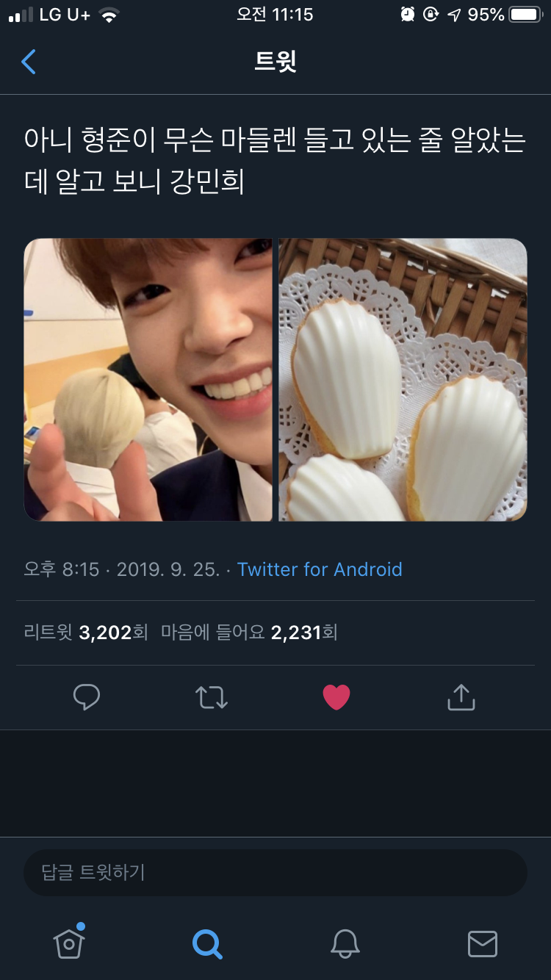Retweet this tweet with the arrows icon

212,697
